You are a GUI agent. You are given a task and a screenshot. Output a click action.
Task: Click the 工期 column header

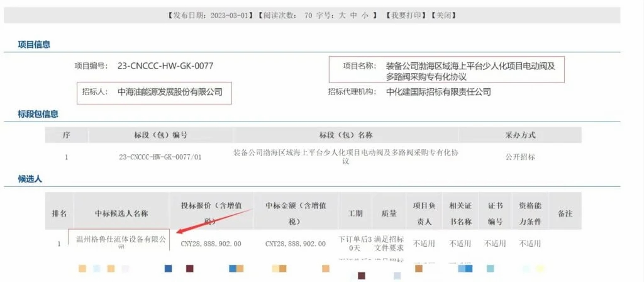tap(355, 213)
